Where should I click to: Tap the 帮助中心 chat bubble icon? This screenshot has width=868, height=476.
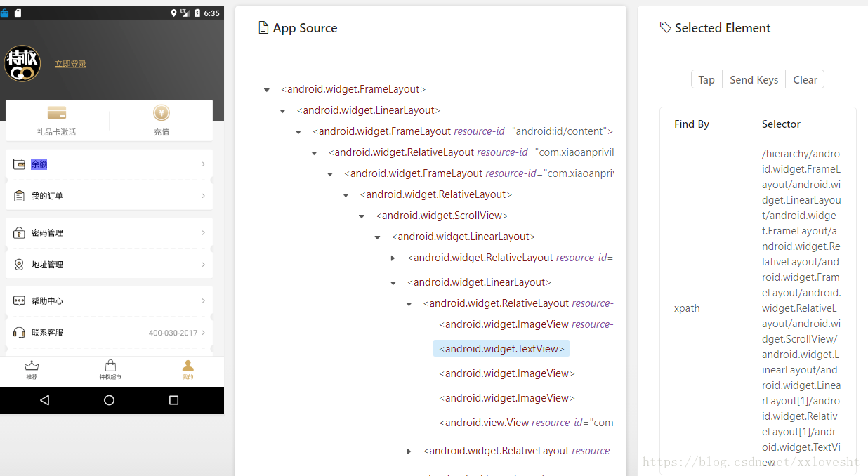click(x=19, y=300)
